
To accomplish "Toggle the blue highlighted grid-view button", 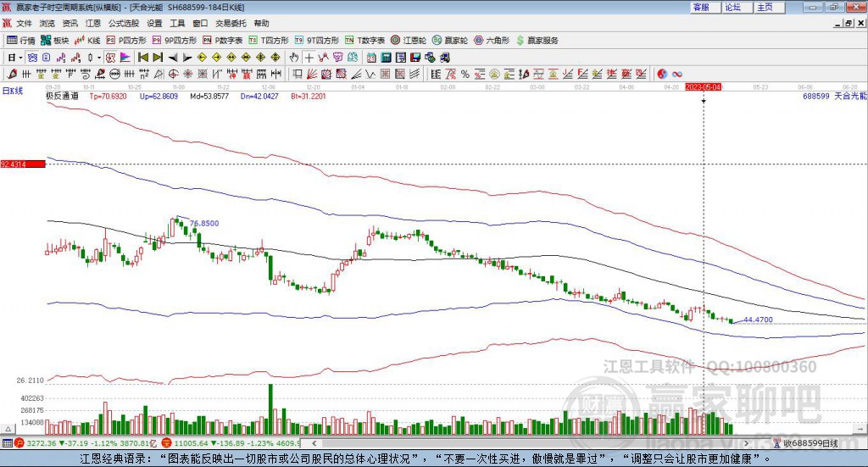I will [x=32, y=58].
